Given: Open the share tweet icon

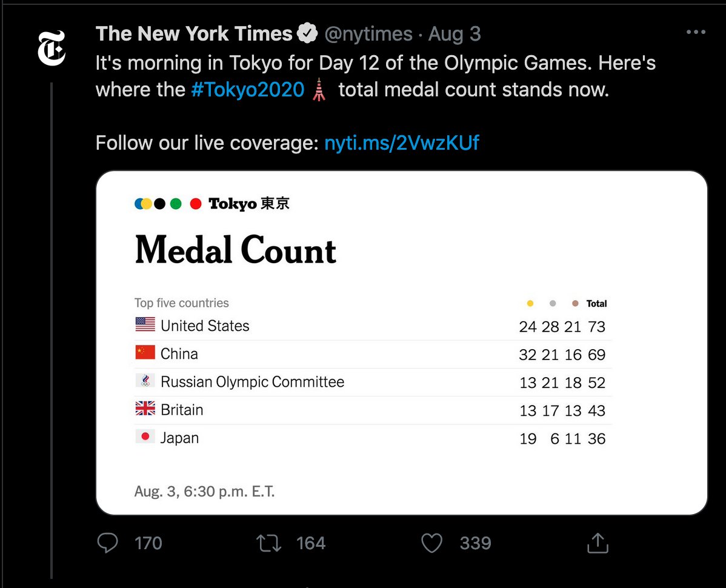Looking at the screenshot, I should 598,543.
